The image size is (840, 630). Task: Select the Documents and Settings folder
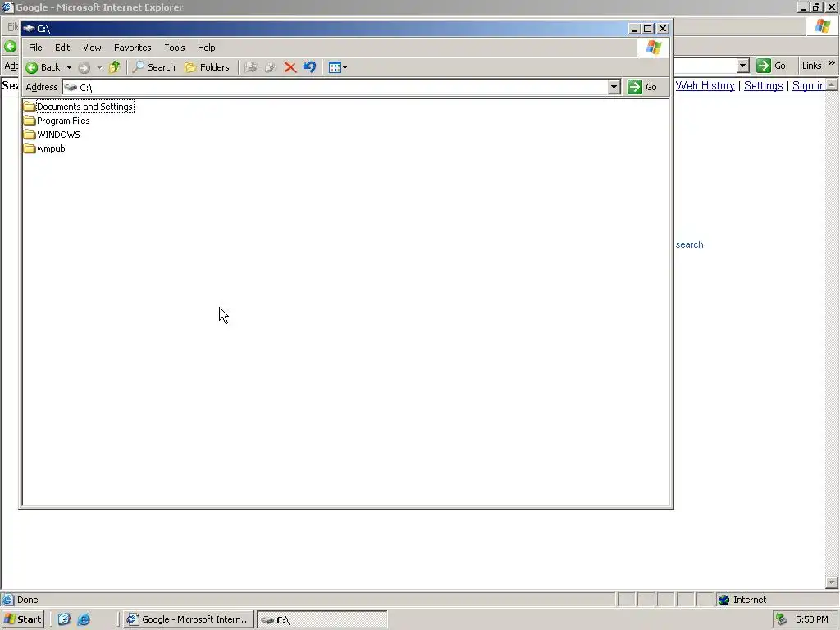[x=79, y=107]
